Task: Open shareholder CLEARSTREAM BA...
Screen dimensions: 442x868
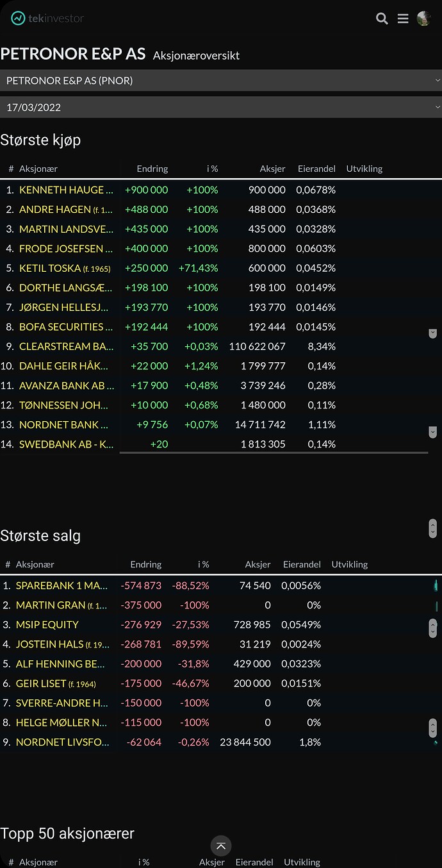Action: [66, 346]
